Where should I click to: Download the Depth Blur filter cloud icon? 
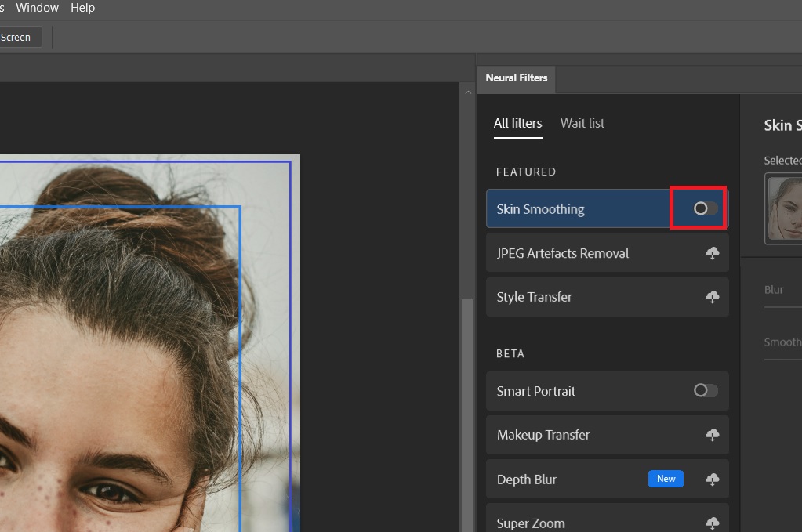pyautogui.click(x=713, y=479)
